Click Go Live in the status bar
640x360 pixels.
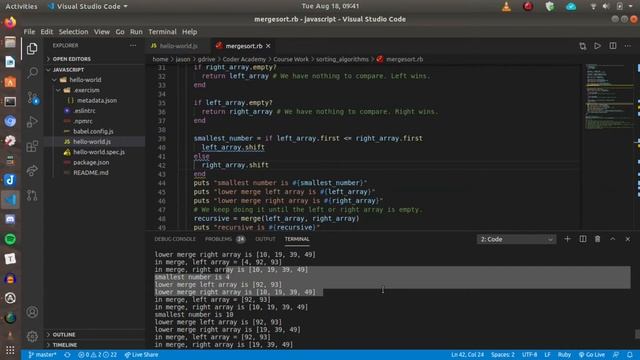[x=591, y=355]
